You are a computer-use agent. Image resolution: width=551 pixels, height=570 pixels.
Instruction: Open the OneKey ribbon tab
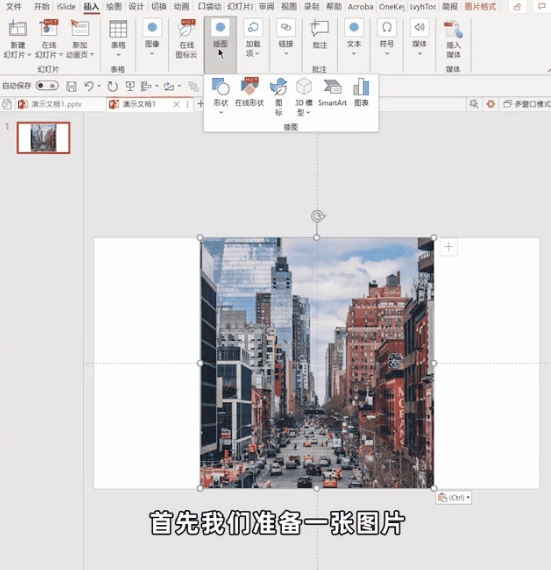coord(392,7)
